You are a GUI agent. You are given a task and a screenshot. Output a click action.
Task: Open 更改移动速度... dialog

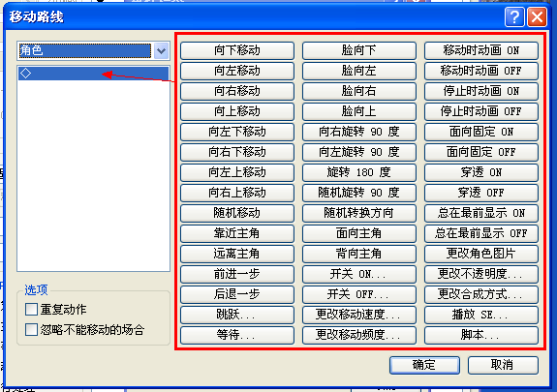point(359,315)
